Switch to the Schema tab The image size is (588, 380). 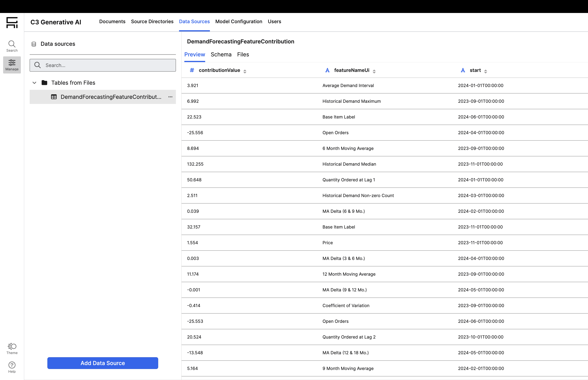click(221, 55)
